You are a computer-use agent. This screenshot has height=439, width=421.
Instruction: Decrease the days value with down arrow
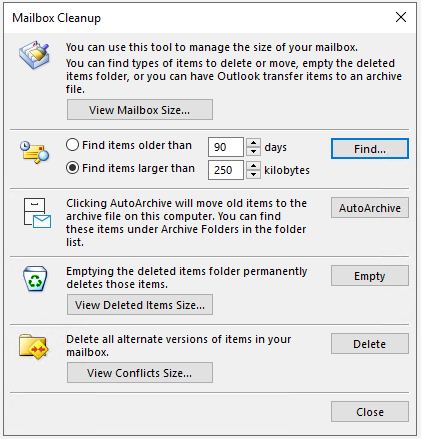tap(253, 152)
